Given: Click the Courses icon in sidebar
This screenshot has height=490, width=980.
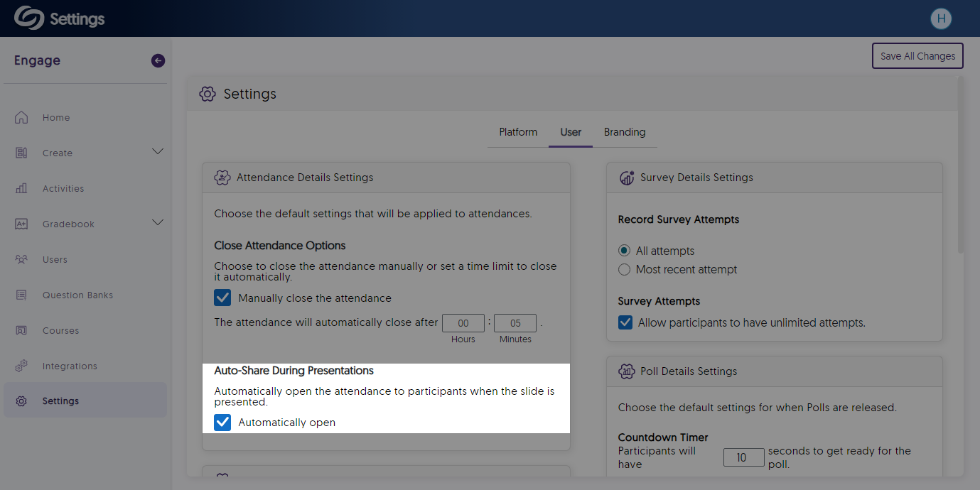Looking at the screenshot, I should click(21, 331).
